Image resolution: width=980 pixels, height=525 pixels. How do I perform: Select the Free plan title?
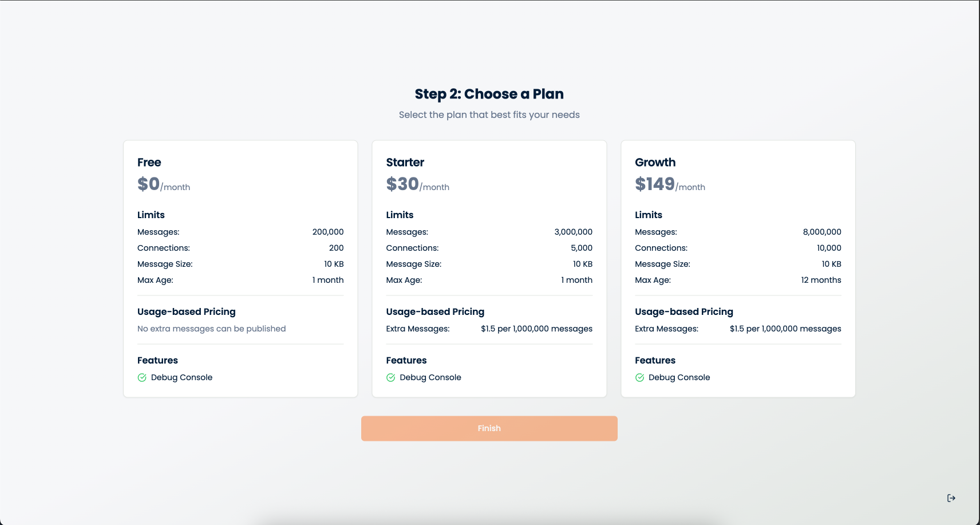(149, 163)
